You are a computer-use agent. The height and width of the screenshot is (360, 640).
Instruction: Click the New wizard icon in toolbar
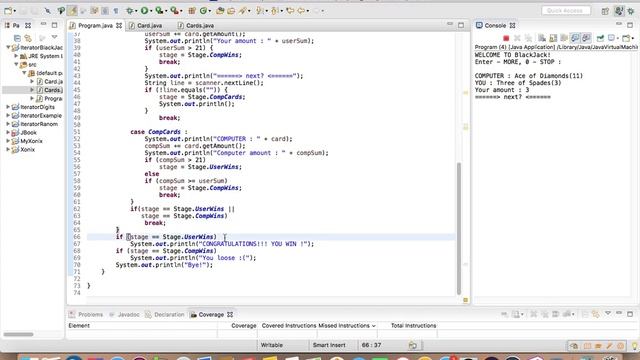[x=8, y=11]
